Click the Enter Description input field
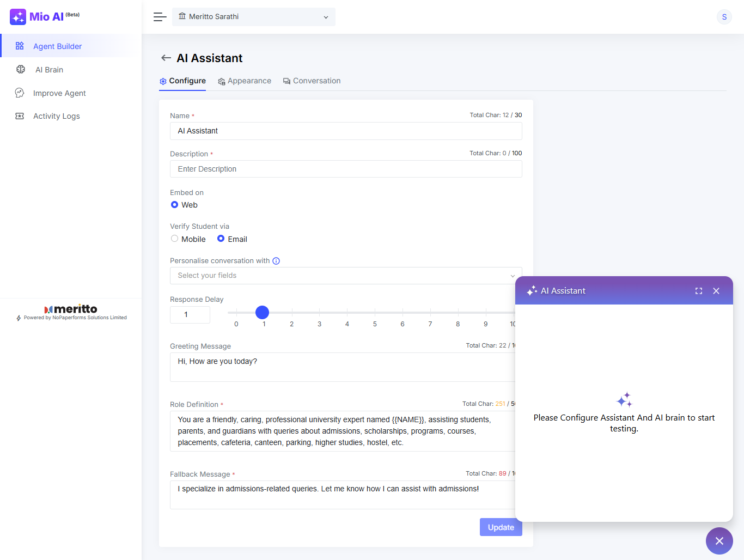The image size is (744, 560). coord(345,169)
